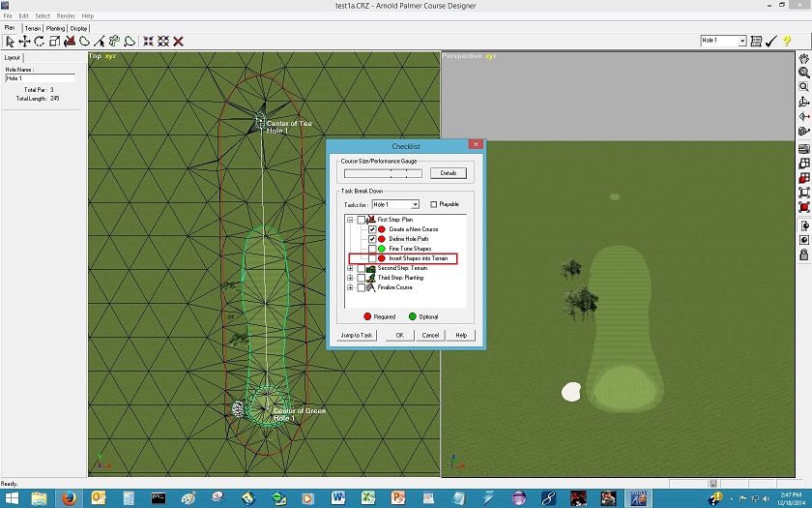This screenshot has width=812, height=508.
Task: Select the hand pan view tool
Action: (803, 59)
